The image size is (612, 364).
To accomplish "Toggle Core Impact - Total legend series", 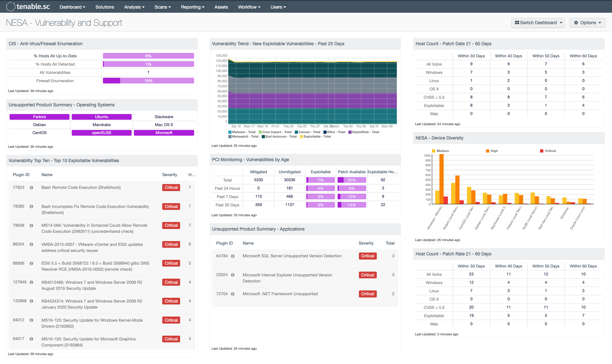I will coord(275,132).
